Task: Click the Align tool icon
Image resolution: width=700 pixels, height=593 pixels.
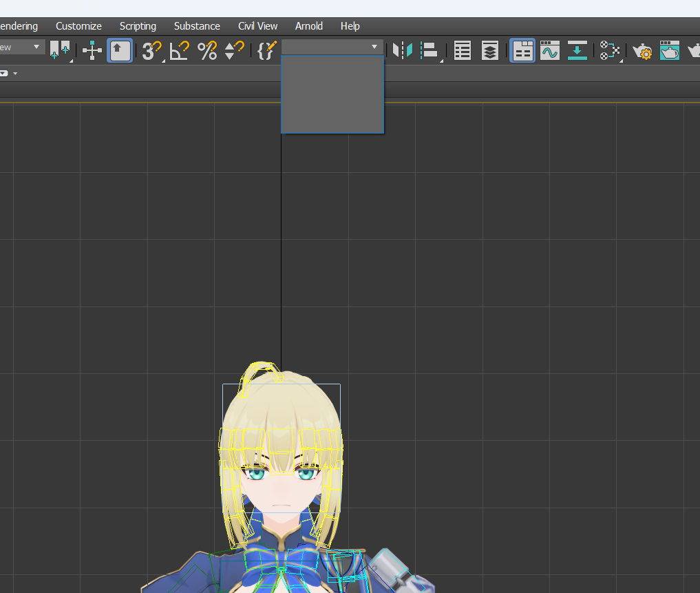Action: point(429,50)
